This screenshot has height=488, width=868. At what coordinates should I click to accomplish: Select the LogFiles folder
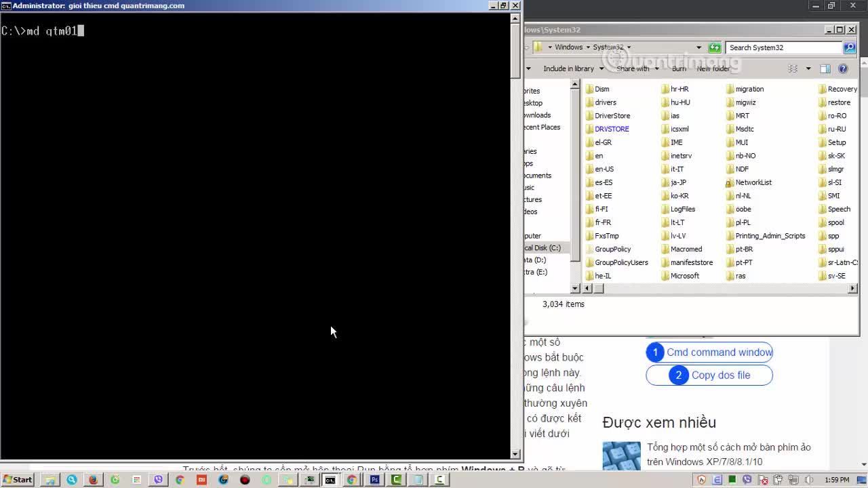[x=677, y=209]
